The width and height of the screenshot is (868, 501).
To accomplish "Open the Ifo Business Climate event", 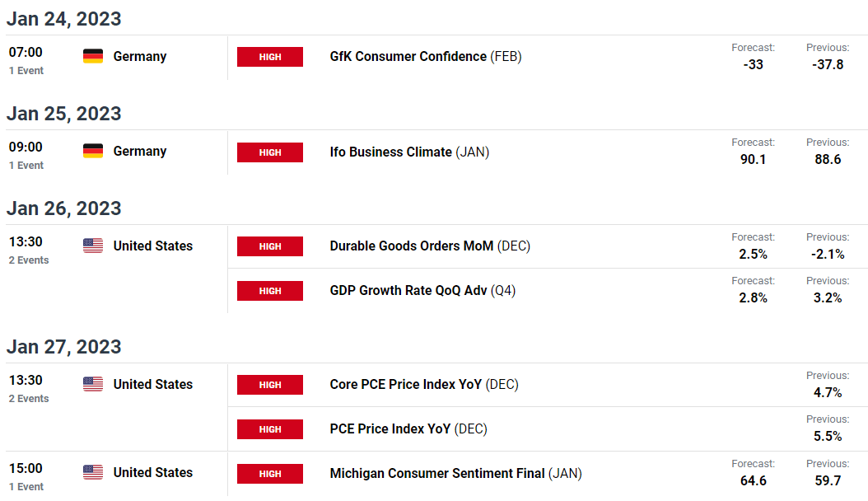I will [390, 152].
